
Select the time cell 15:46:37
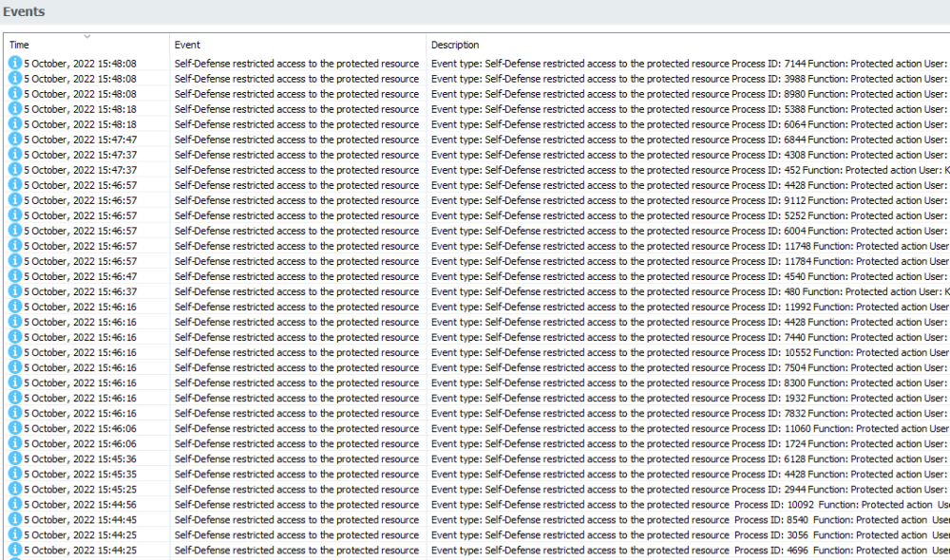click(x=80, y=291)
